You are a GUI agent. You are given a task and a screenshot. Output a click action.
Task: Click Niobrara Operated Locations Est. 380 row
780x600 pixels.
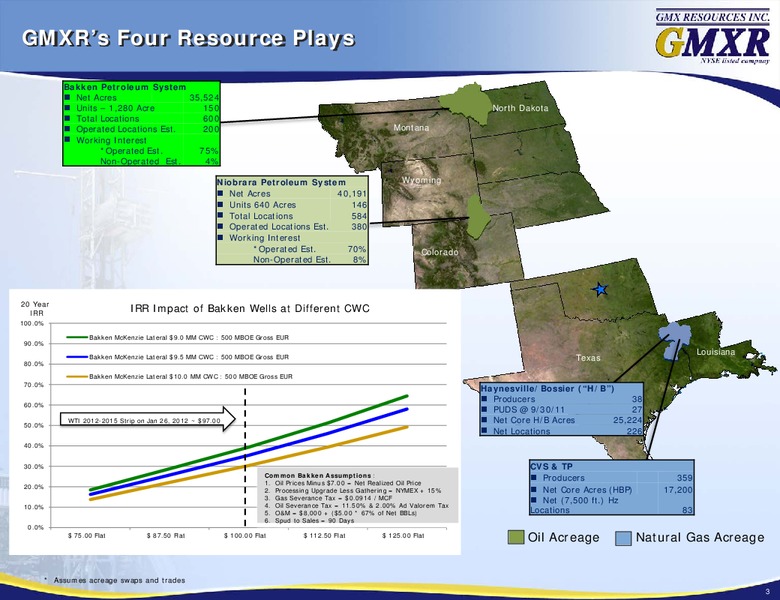tap(292, 226)
